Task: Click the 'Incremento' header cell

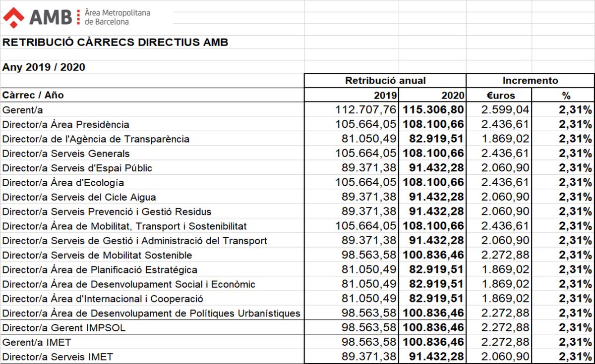Action: click(x=530, y=81)
